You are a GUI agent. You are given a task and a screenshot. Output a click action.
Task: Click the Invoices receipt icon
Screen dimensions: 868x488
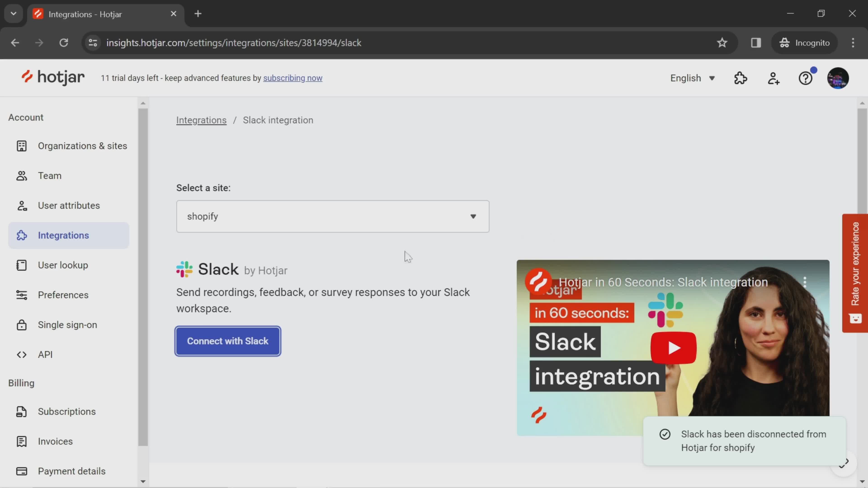click(21, 441)
